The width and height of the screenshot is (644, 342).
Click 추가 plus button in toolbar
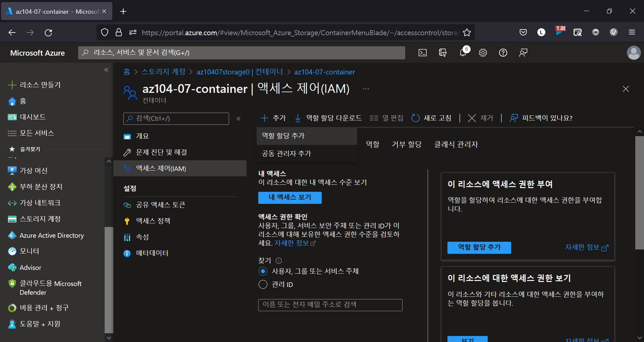(x=273, y=118)
